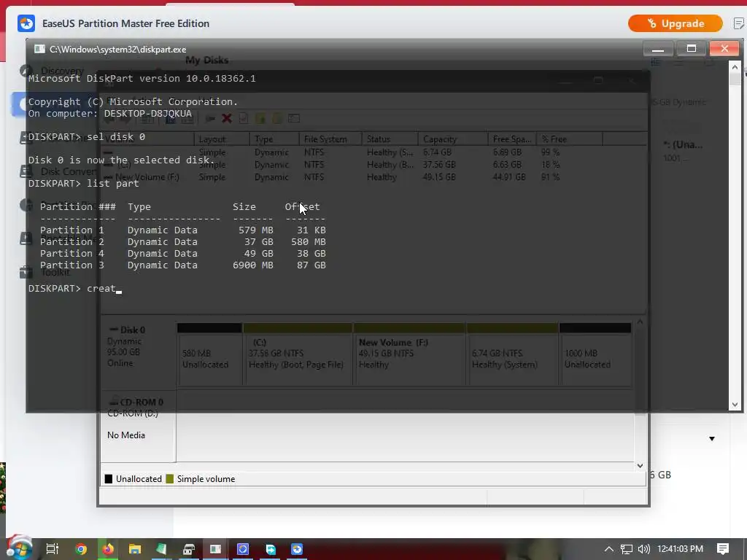
Task: Click the orange Upgrade button
Action: click(675, 23)
